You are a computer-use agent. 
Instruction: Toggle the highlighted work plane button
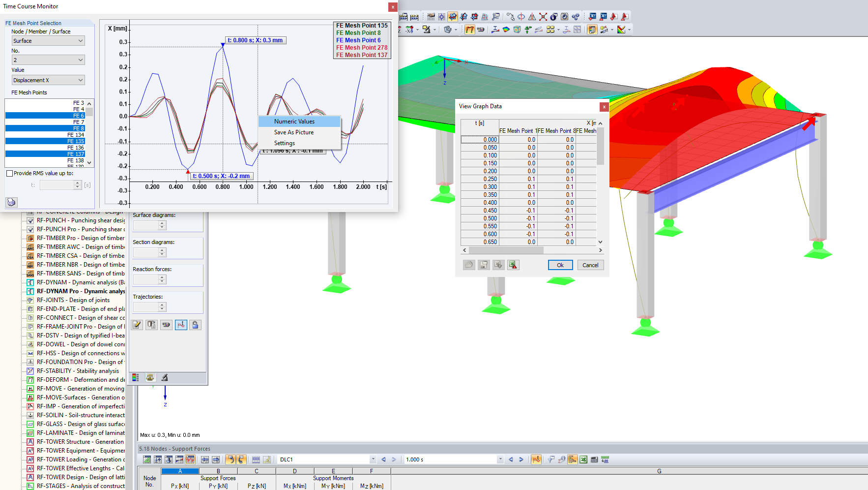coord(452,17)
